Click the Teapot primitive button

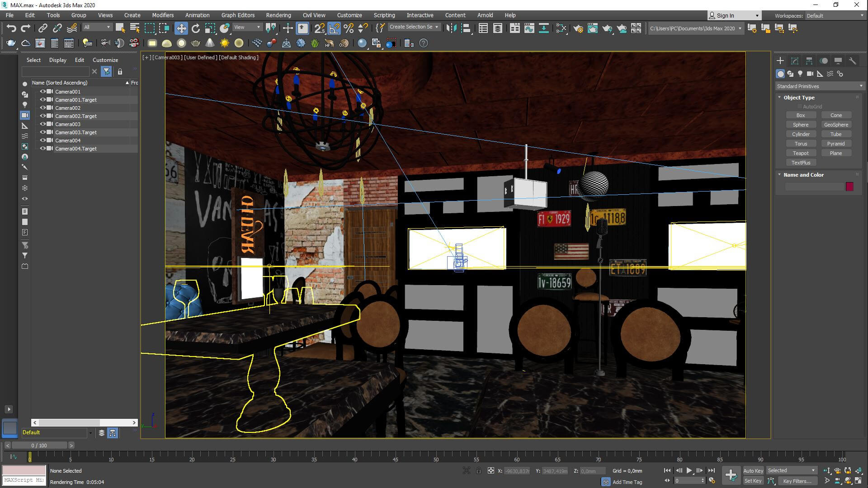[800, 153]
